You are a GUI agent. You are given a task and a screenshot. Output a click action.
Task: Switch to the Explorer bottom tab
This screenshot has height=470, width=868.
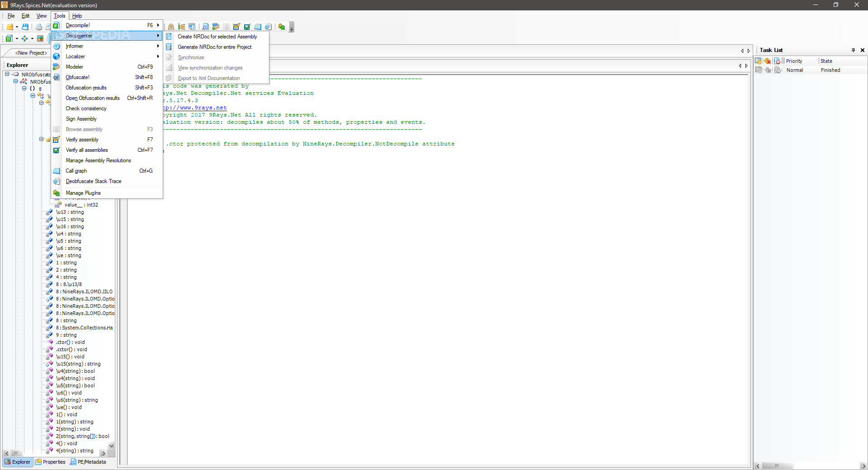[x=18, y=462]
